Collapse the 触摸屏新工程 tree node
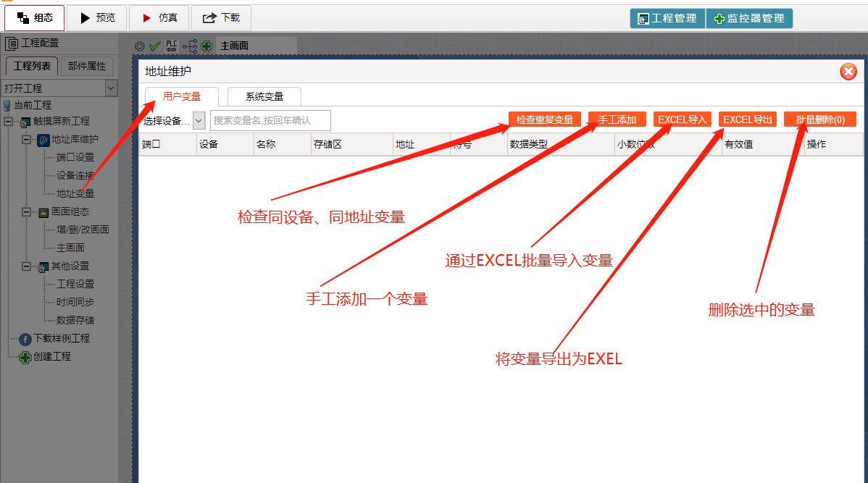The width and height of the screenshot is (868, 483). point(9,122)
